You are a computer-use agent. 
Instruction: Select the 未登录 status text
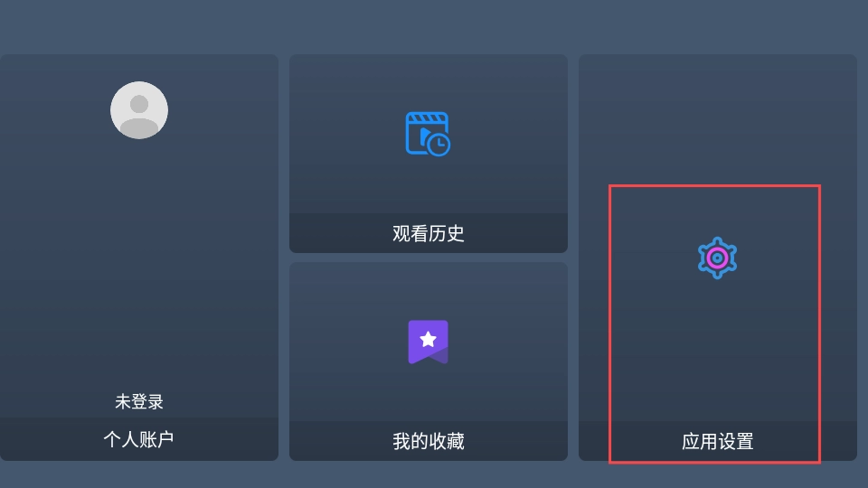point(139,401)
